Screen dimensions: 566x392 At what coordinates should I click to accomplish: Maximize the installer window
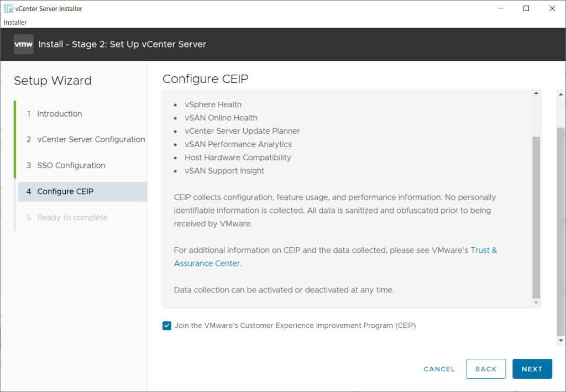click(x=526, y=8)
